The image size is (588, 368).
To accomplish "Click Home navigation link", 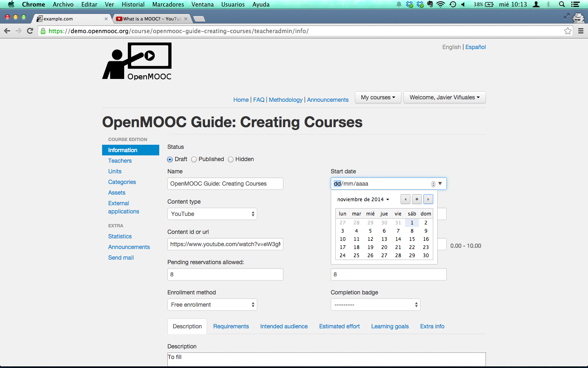I will click(241, 100).
